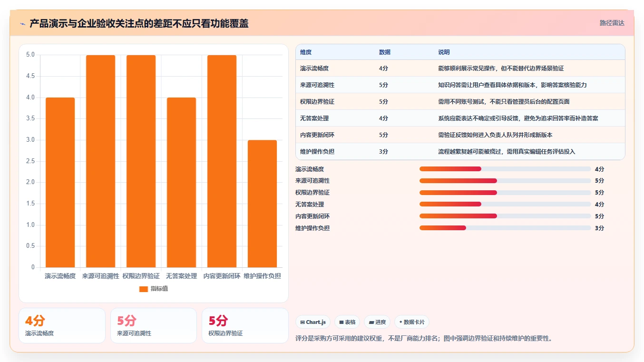Click the 数据 column header
Screen dimensions: 644x362
(x=385, y=52)
